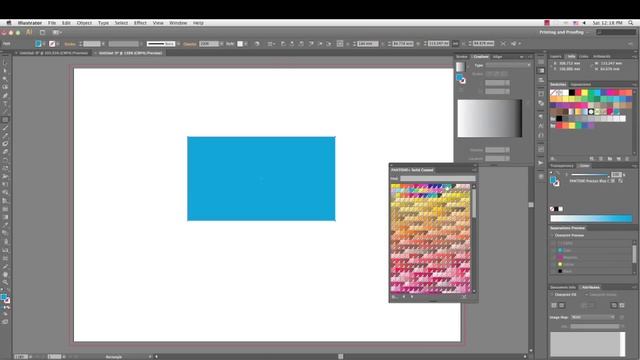
Task: Open the Window menu
Action: tap(178, 23)
